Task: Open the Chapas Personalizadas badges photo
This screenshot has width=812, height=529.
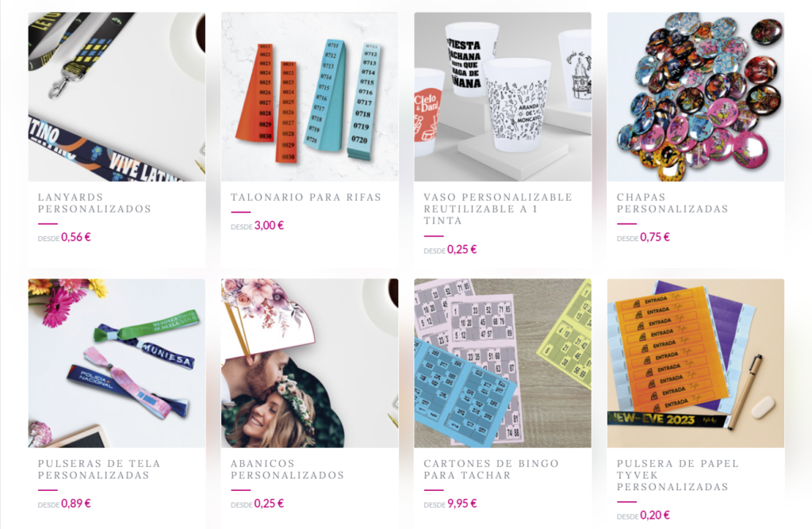Action: (x=695, y=97)
